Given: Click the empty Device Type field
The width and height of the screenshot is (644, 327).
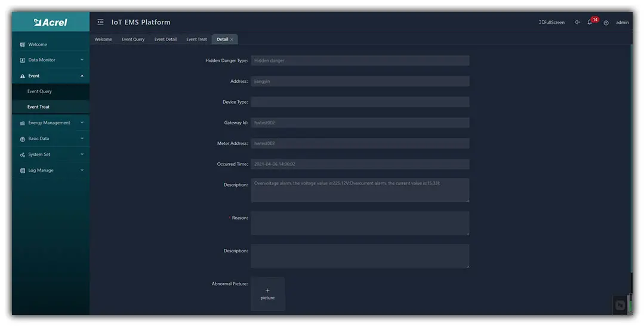Looking at the screenshot, I should [359, 102].
